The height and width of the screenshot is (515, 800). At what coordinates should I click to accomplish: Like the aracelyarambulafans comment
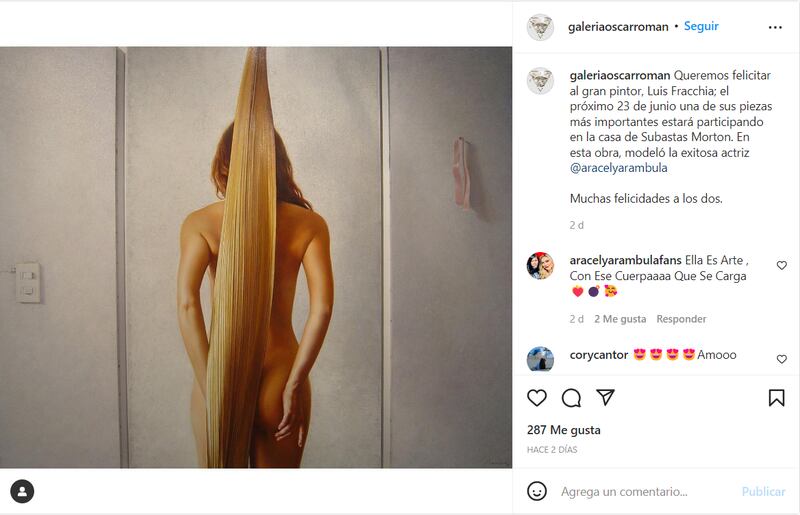click(x=781, y=265)
